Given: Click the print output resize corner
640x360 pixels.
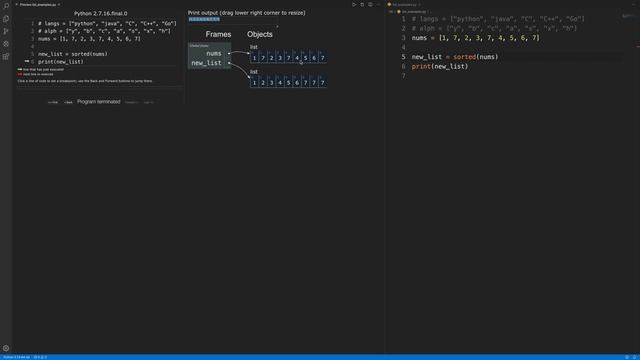Looking at the screenshot, I should click(x=278, y=27).
